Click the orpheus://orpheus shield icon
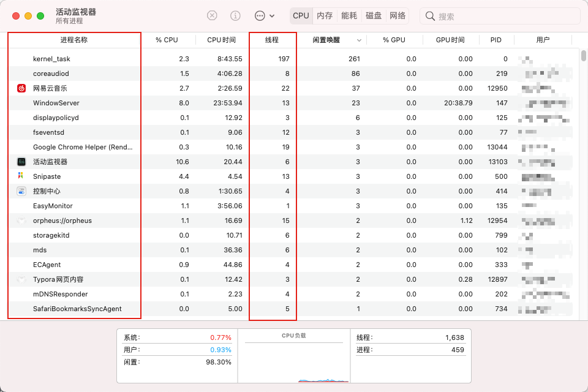 [x=21, y=221]
